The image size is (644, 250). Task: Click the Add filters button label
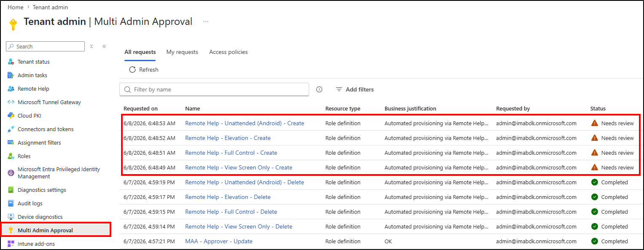point(360,89)
